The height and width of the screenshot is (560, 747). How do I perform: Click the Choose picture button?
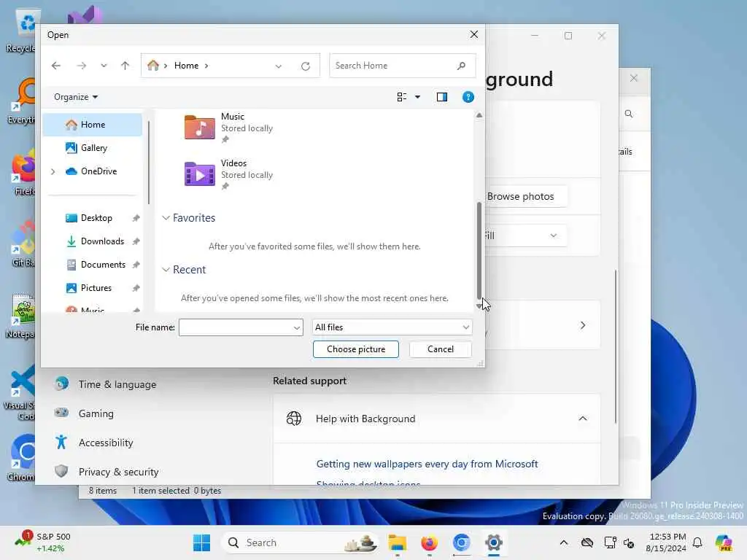pos(356,349)
